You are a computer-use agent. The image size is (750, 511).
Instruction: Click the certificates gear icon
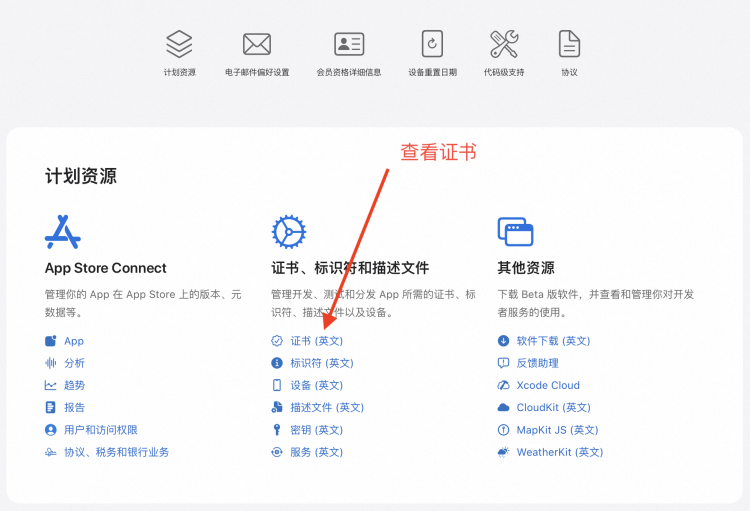(288, 232)
